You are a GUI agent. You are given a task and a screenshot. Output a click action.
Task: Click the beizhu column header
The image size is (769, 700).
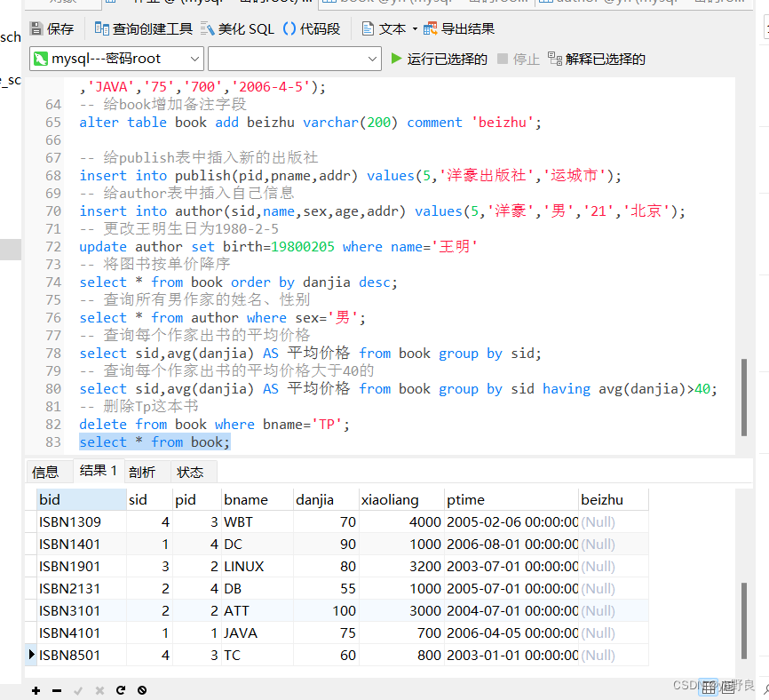tap(613, 499)
